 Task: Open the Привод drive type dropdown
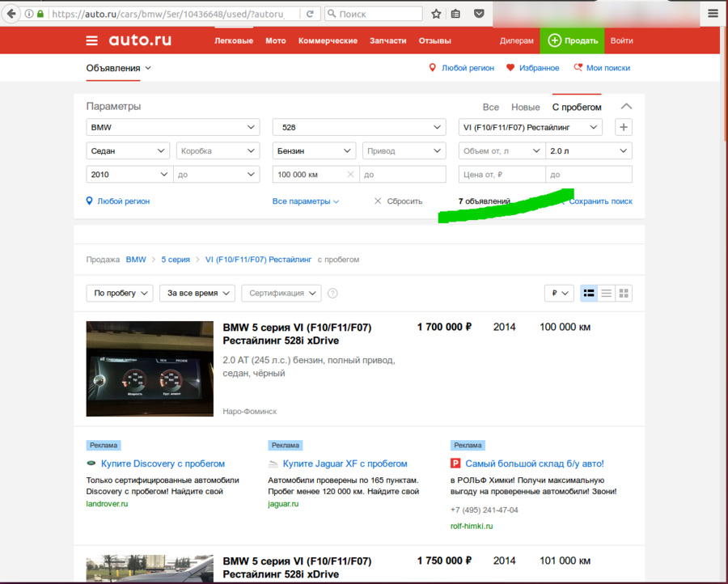coord(404,151)
